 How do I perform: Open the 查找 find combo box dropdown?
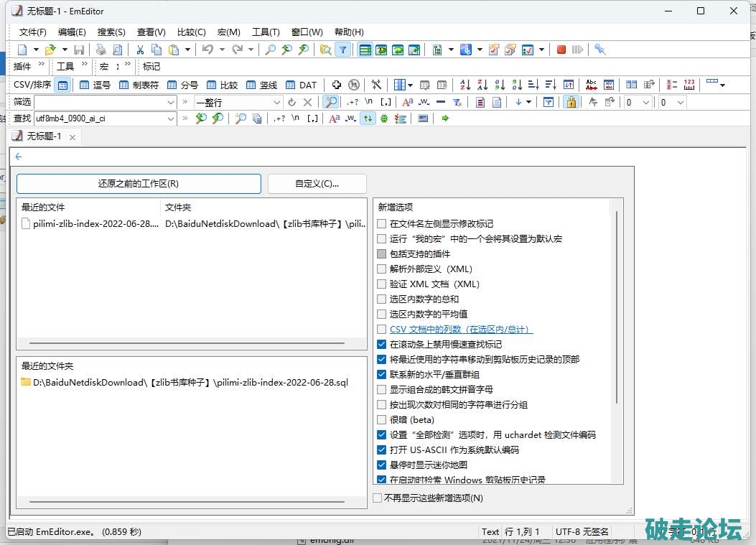click(171, 118)
